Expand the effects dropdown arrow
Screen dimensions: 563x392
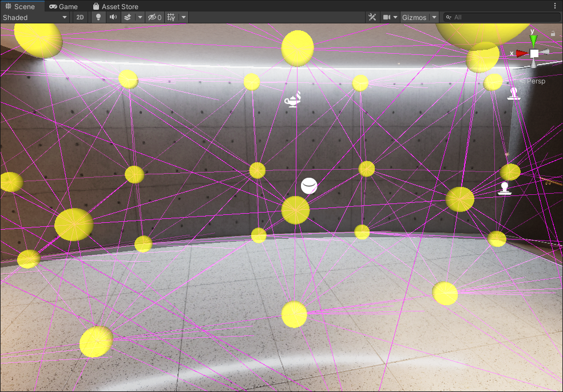click(x=140, y=17)
